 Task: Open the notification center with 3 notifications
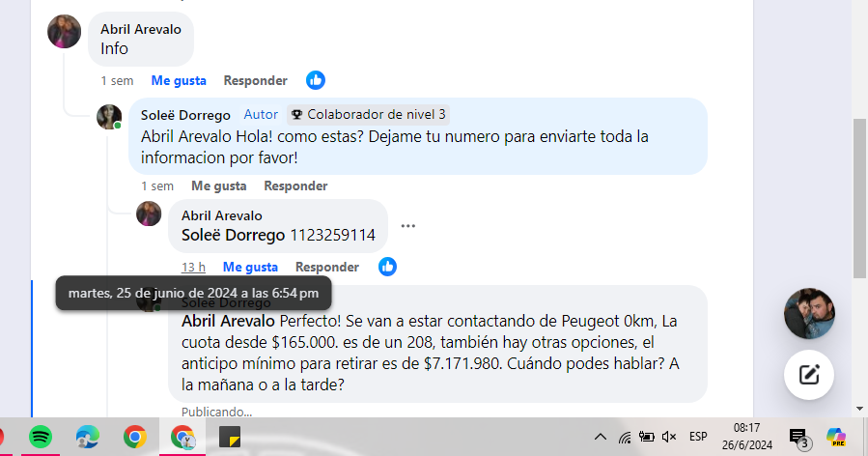coord(798,438)
